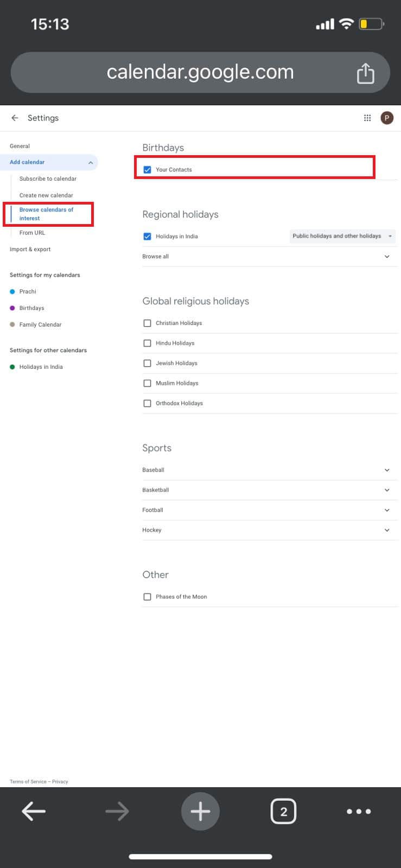The height and width of the screenshot is (868, 401).
Task: Enable Hindu Holidays
Action: point(147,343)
